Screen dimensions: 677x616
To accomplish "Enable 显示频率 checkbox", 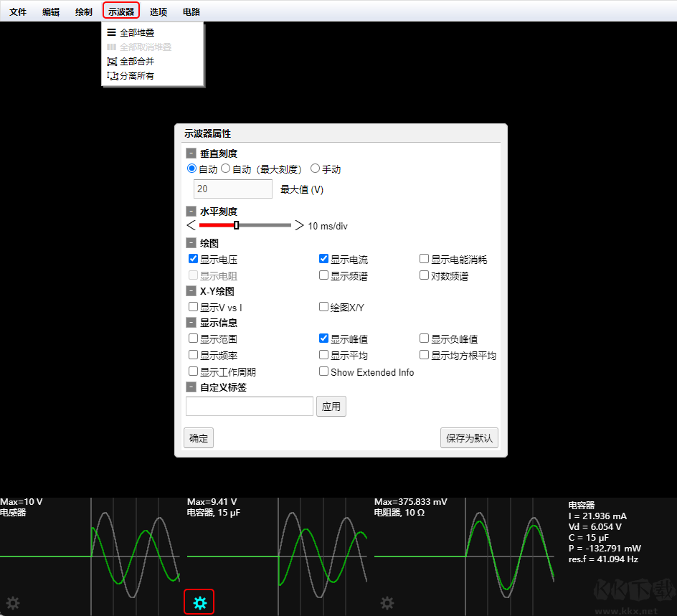I will pyautogui.click(x=193, y=354).
